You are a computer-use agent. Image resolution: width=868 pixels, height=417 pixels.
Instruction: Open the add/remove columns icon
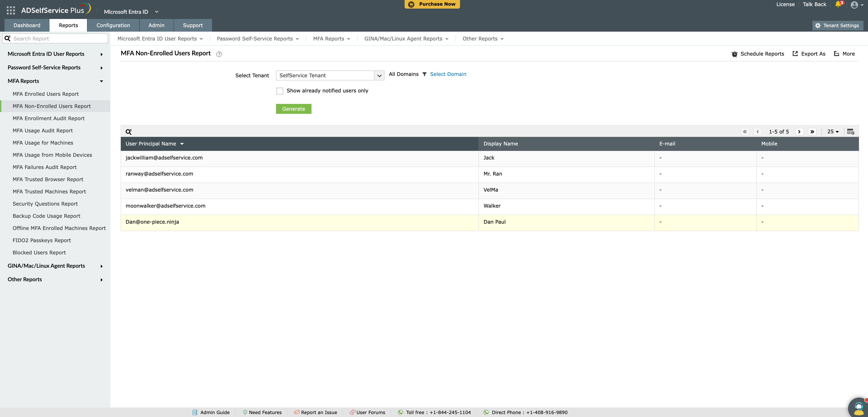(850, 132)
